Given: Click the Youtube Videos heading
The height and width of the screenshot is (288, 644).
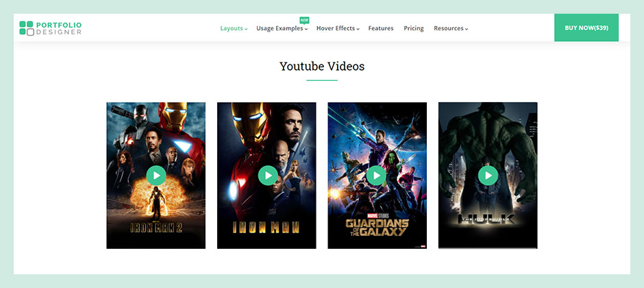Looking at the screenshot, I should coord(322,66).
